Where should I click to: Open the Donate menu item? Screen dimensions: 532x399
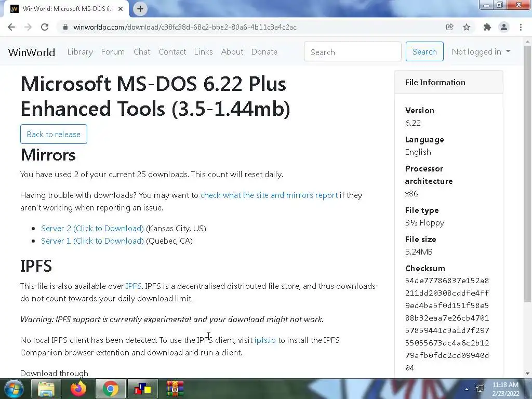(x=264, y=52)
